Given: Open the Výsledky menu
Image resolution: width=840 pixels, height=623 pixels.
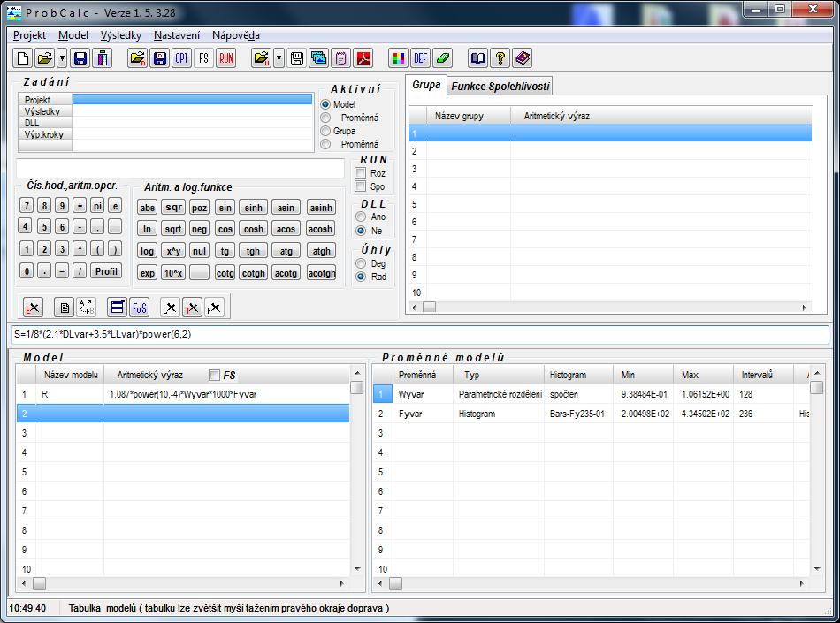Looking at the screenshot, I should pos(121,35).
